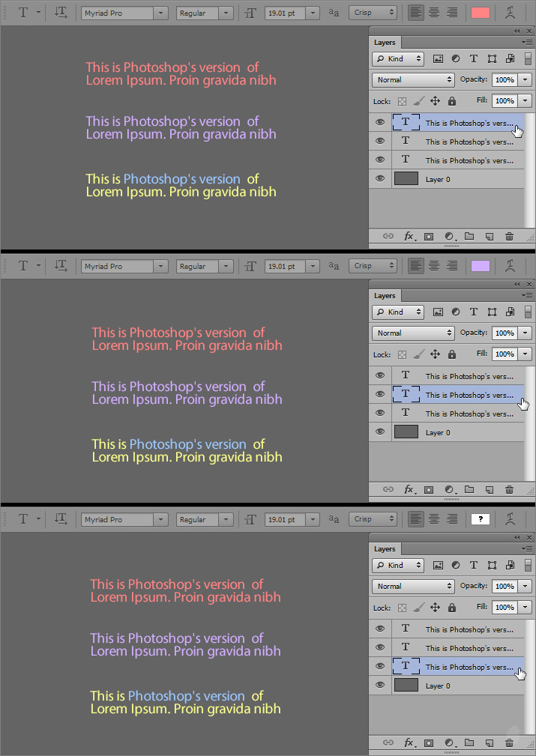
Task: Right align text in the question-mark-swatch options bar
Action: coord(452,519)
